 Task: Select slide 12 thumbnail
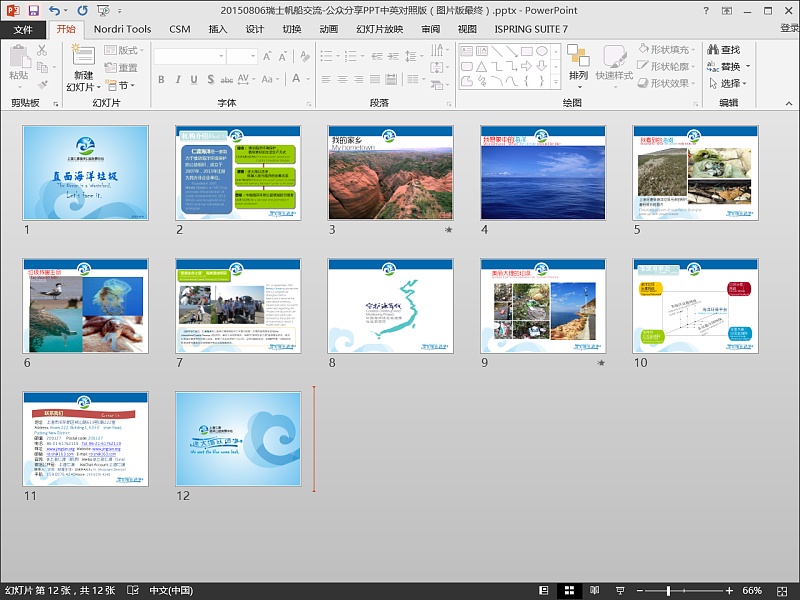pos(238,439)
